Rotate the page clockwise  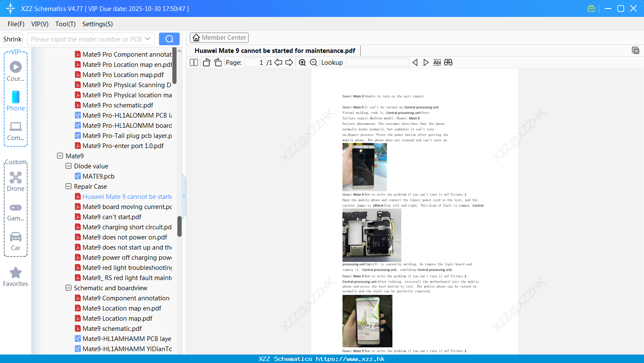click(218, 63)
